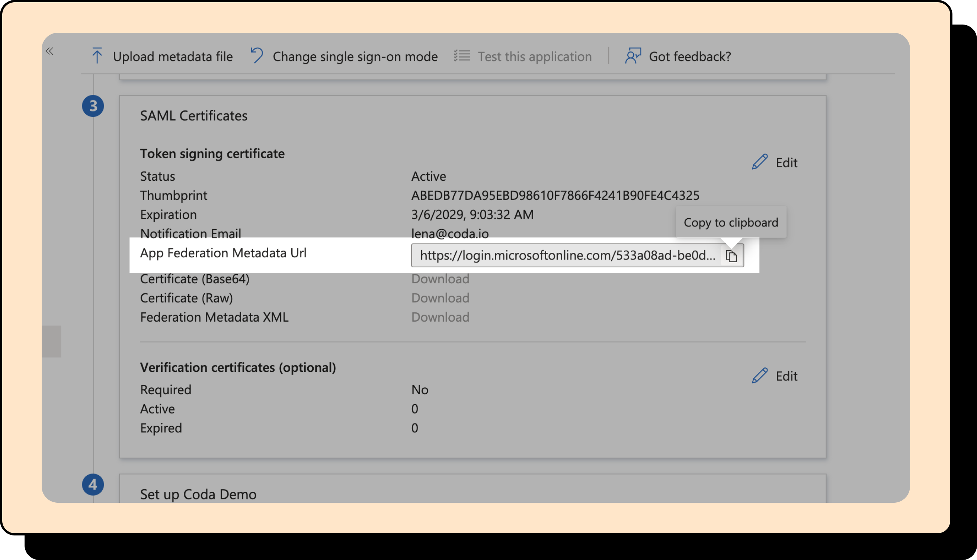Click pencil icon for Verification certificates

coord(760,376)
